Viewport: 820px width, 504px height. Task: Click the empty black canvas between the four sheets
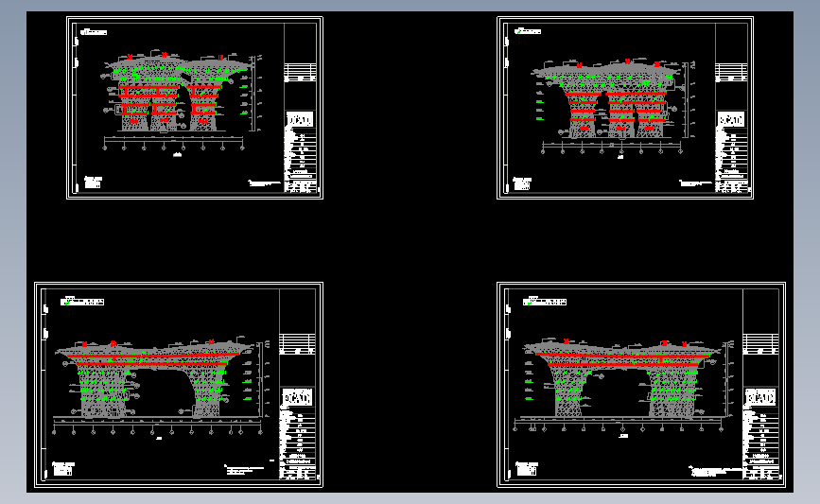pos(410,240)
